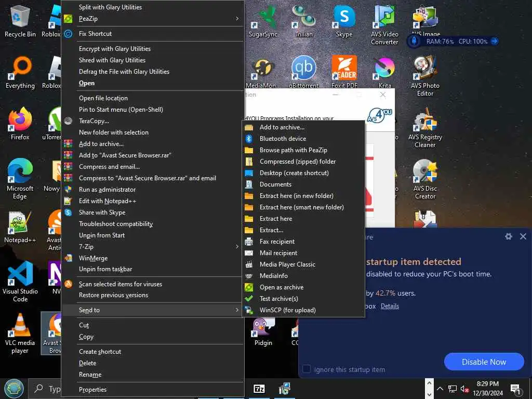Open Visual Studio Code desktop icon
Viewport: 532px width, 399px height.
(20, 282)
